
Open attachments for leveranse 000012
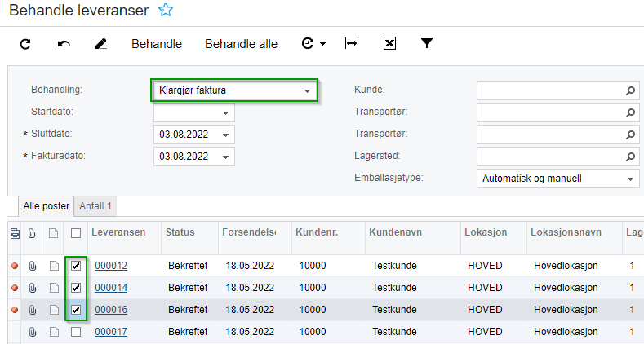pos(33,266)
